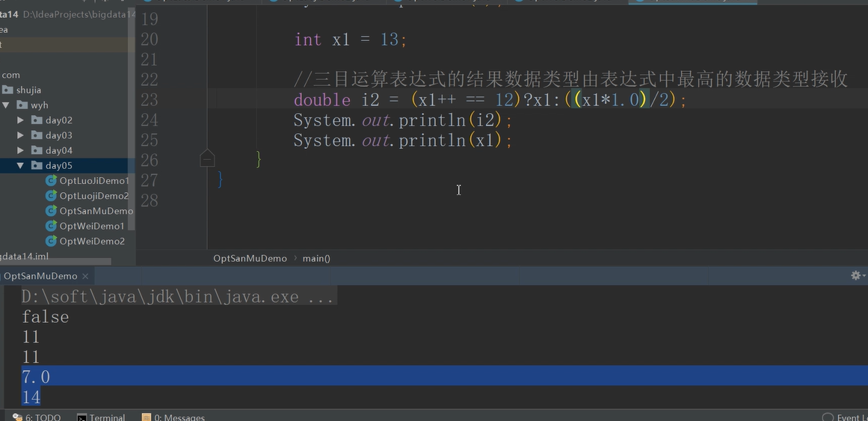
Task: Click the Chinese comment on line 22
Action: point(570,80)
